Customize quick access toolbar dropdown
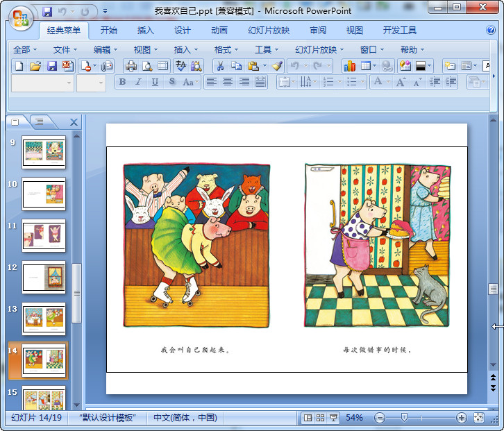This screenshot has height=431, width=504. tap(105, 12)
